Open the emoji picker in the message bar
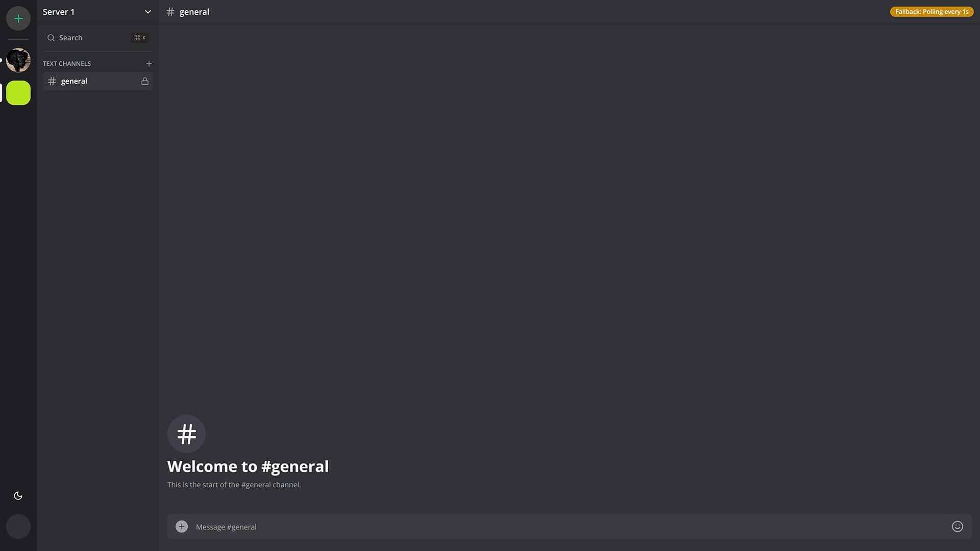Screen dimensions: 980x551 [957, 527]
